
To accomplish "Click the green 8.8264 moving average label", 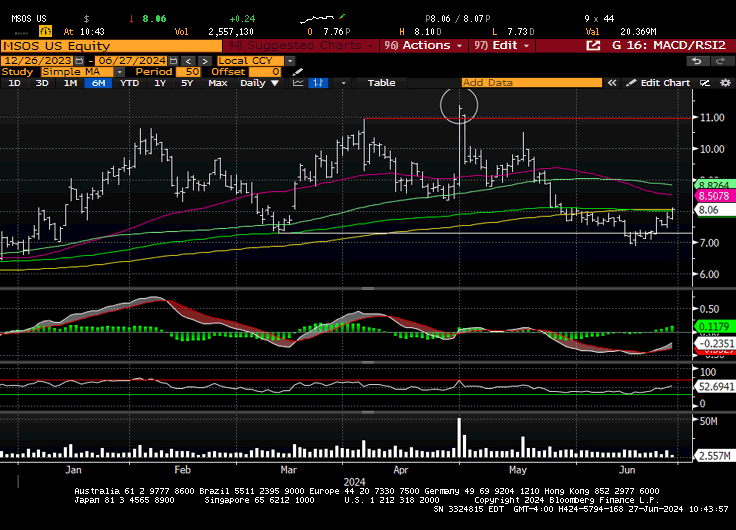I will point(714,185).
